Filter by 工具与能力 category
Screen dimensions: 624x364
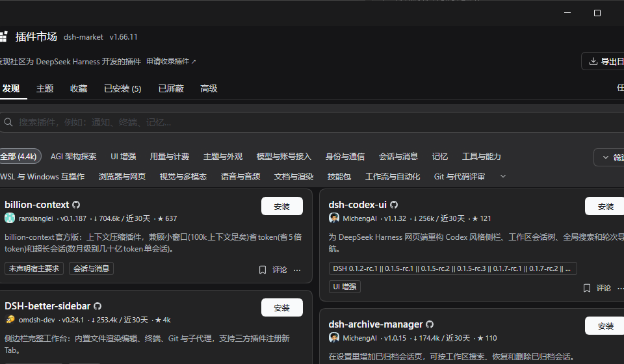(x=481, y=157)
